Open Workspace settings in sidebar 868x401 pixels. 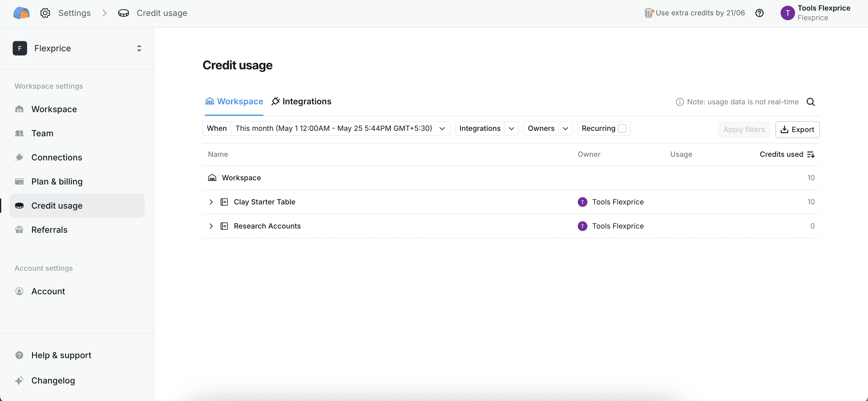(77, 109)
